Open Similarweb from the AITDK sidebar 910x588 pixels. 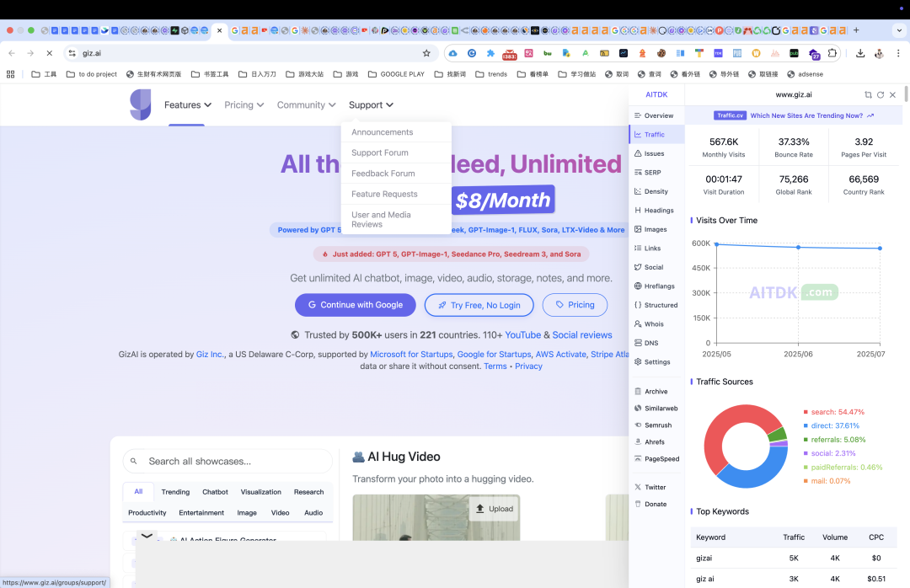[x=656, y=409]
